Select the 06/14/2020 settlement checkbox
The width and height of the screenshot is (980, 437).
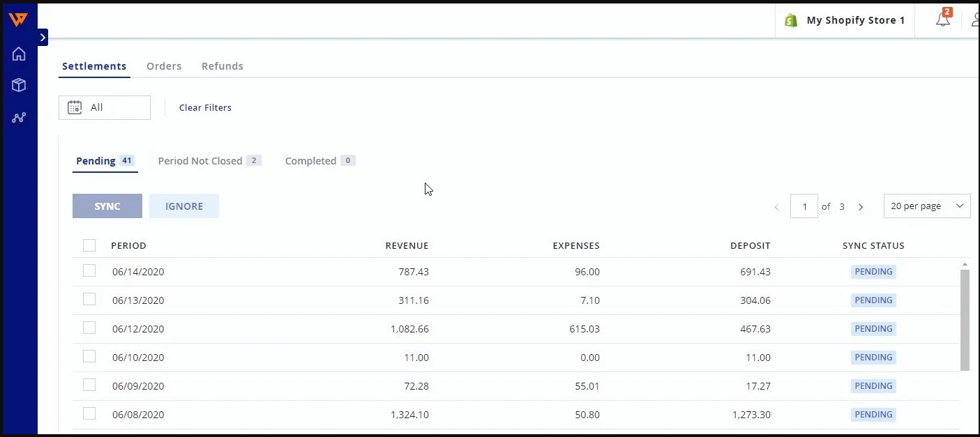89,271
